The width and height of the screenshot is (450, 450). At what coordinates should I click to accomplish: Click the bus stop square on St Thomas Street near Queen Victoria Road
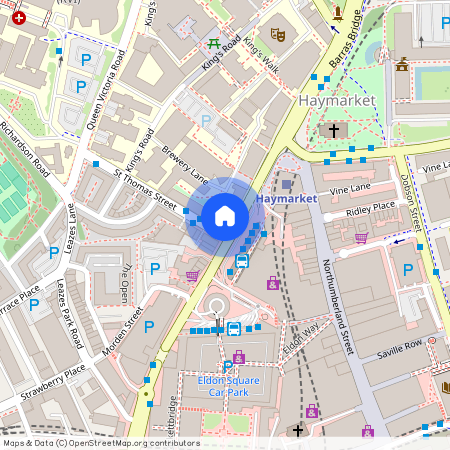96,164
